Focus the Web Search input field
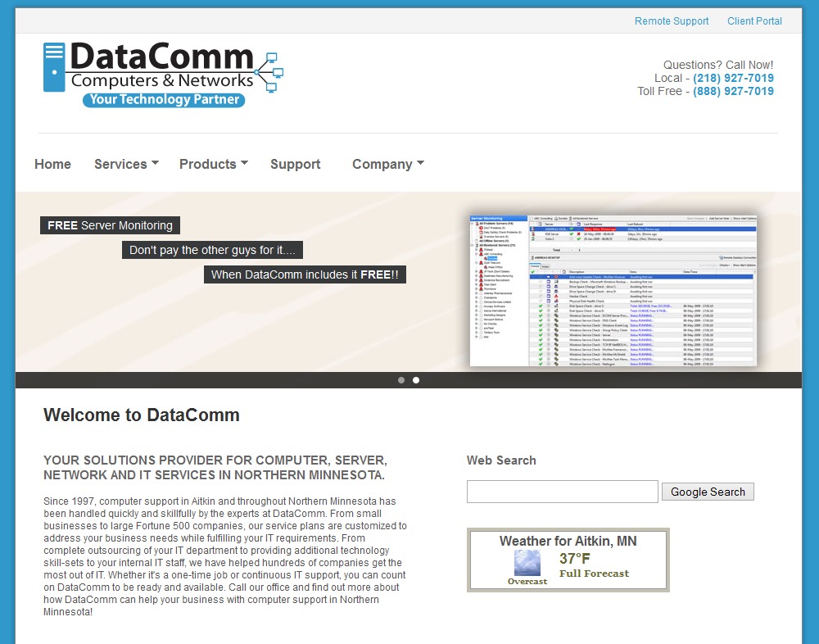 pos(562,492)
